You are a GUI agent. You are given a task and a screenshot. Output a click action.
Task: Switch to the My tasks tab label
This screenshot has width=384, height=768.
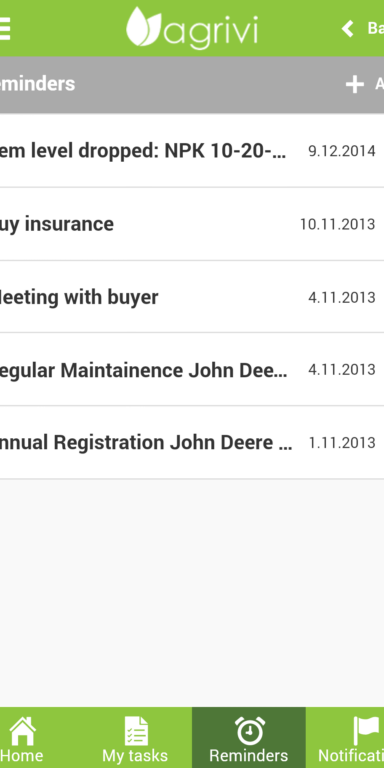pyautogui.click(x=135, y=756)
